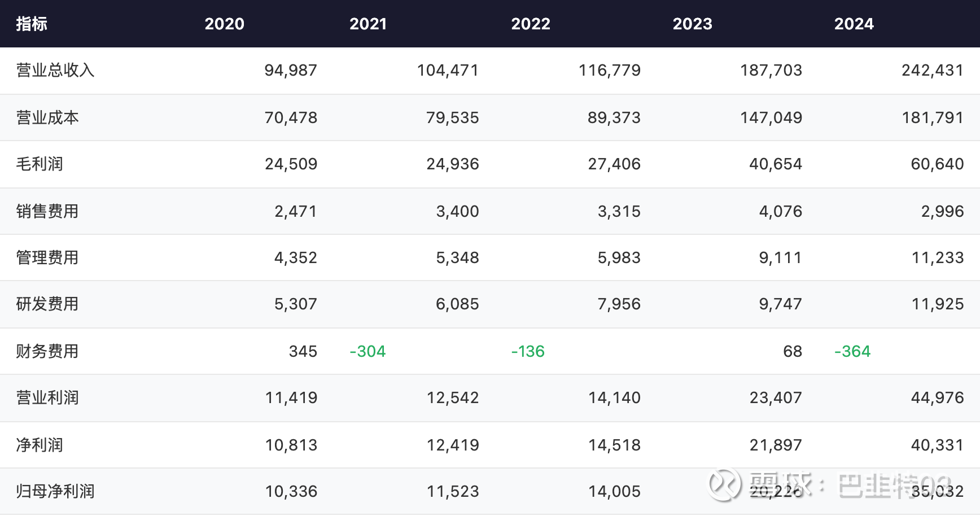This screenshot has height=516, width=980.
Task: Click the Xueqiu watermark logo icon
Action: (724, 484)
